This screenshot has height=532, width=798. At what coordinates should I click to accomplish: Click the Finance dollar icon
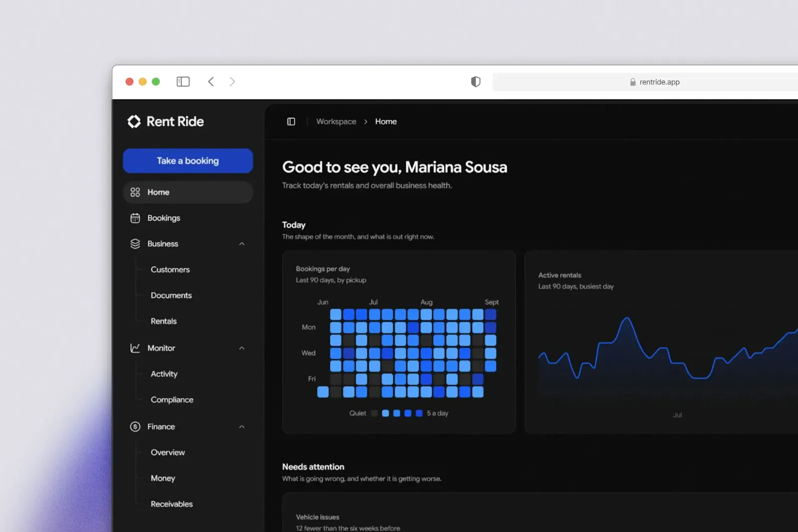click(135, 427)
